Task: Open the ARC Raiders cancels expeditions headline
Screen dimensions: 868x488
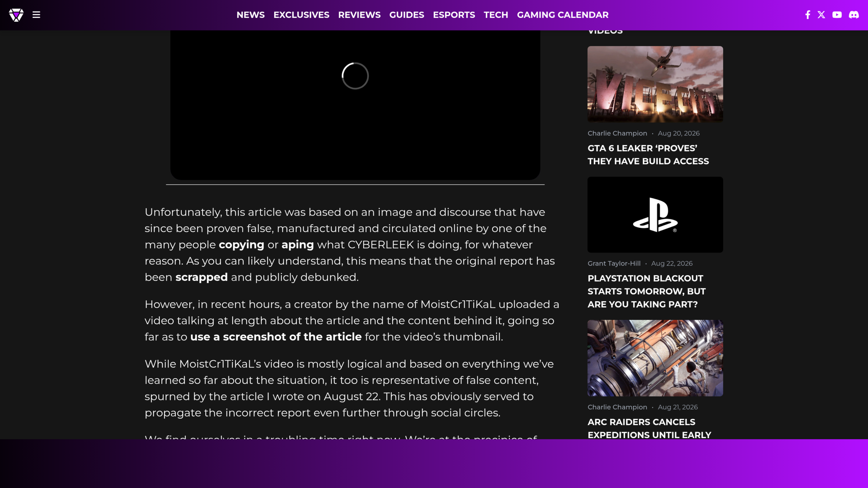Action: (x=649, y=428)
